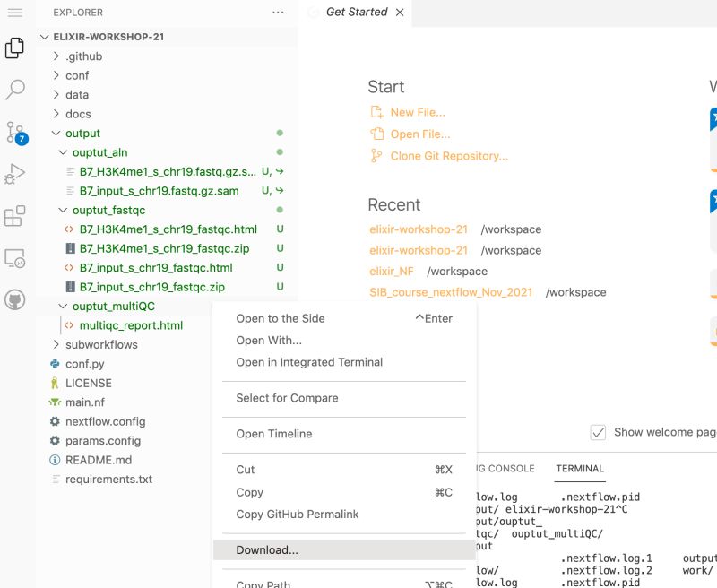Screen dimensions: 717x588
Task: Choose Copy GitHub Permalink menu entry
Action: (x=344, y=514)
